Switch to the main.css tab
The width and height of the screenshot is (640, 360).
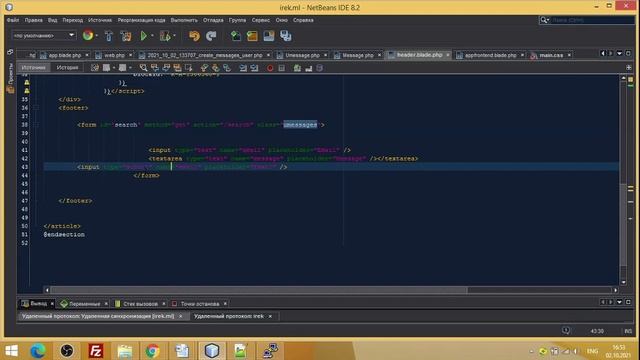551,55
